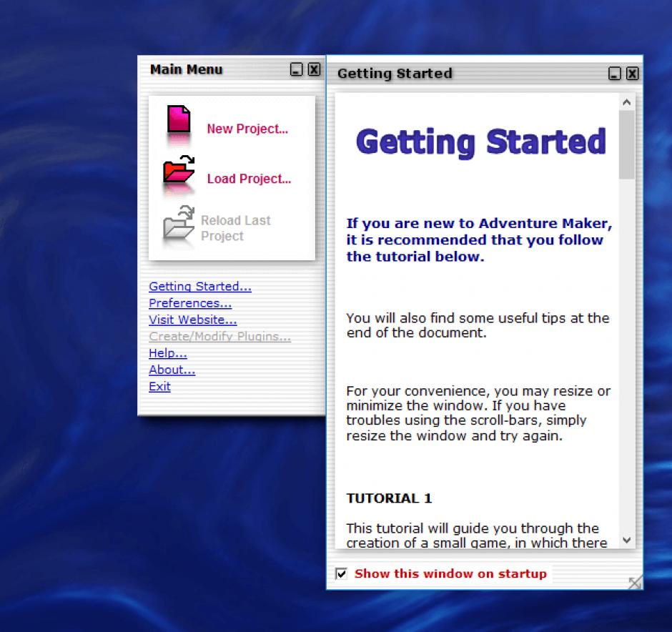Open the Help... link

coord(168,353)
